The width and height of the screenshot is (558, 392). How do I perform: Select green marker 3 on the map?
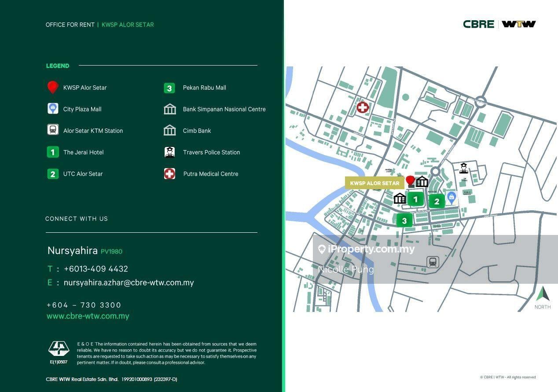tap(404, 221)
